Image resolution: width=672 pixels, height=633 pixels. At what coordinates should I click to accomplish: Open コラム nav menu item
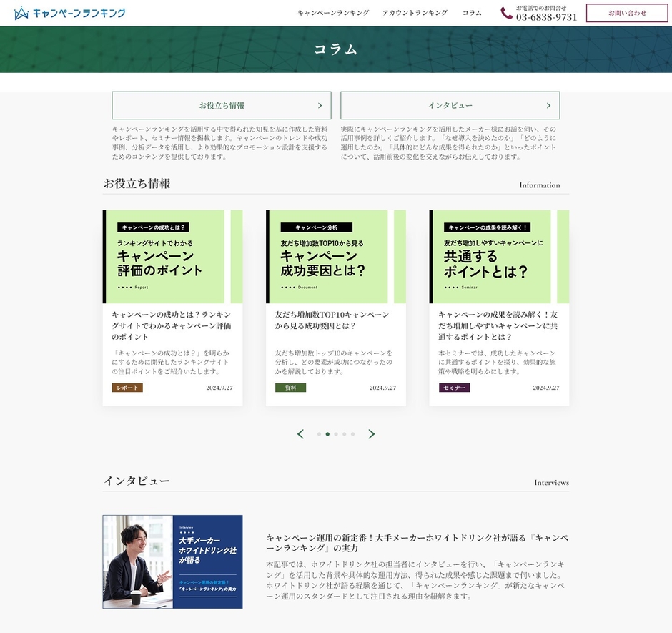pos(472,13)
